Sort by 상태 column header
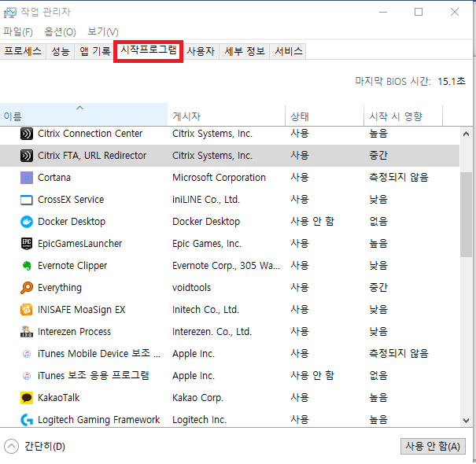476x464 pixels. [x=324, y=116]
